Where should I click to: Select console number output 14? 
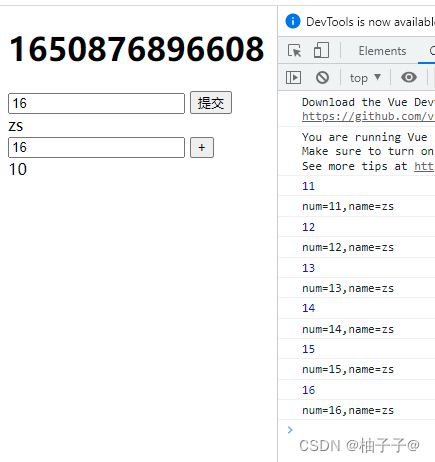pyautogui.click(x=308, y=308)
